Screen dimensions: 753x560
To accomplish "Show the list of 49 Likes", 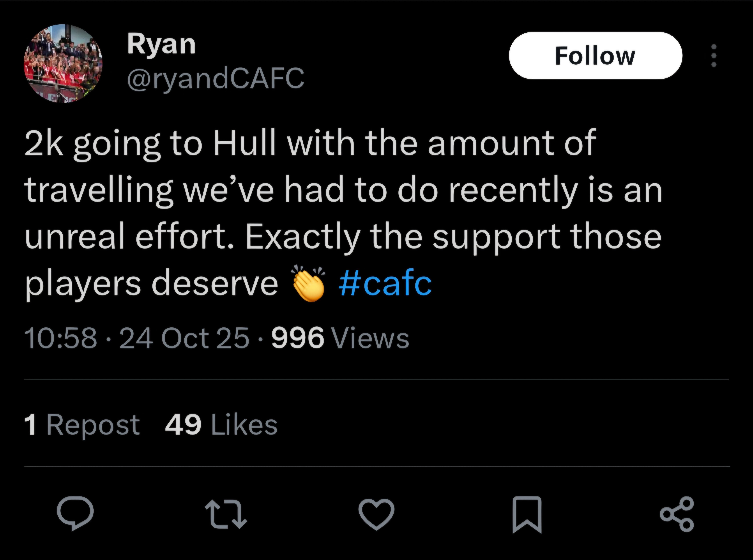I will pos(221,425).
